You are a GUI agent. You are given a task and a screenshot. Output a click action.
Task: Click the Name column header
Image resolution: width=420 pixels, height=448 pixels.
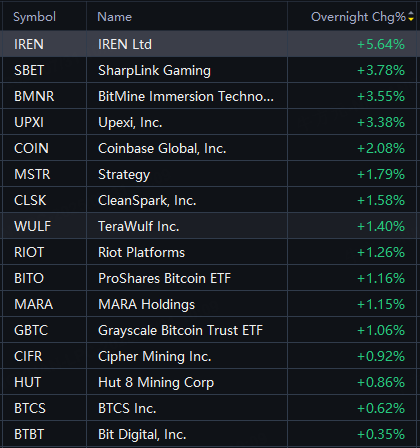click(x=115, y=17)
